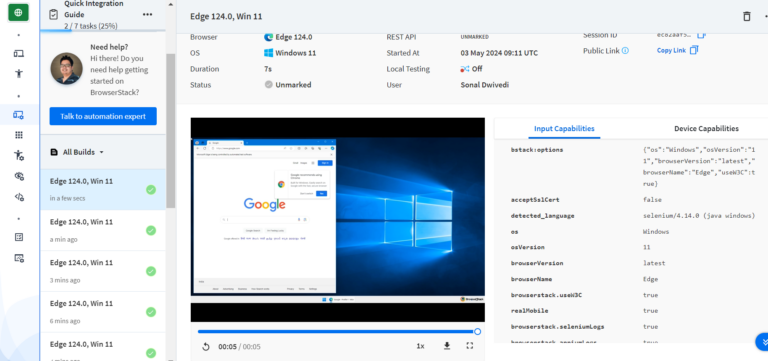Open the grid apps sidebar icon

19,135
